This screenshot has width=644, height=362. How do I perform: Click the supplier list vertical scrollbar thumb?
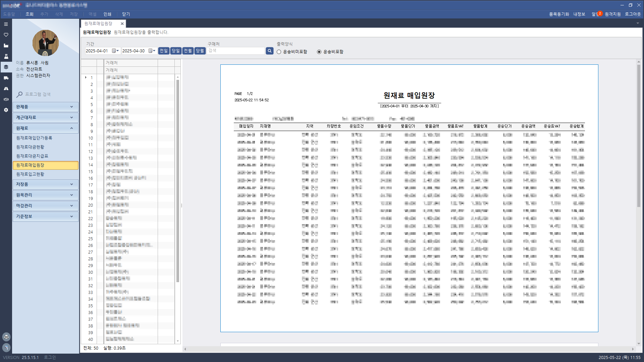[178, 181]
